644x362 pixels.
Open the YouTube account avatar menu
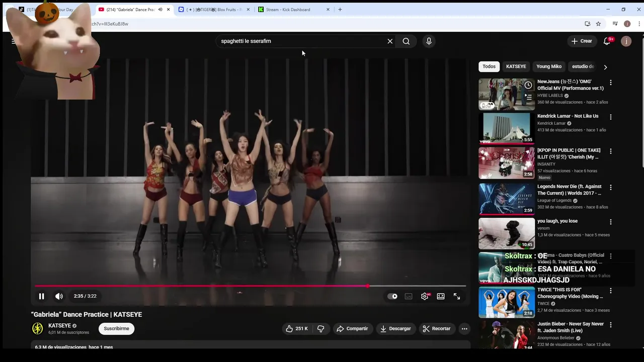click(x=626, y=41)
